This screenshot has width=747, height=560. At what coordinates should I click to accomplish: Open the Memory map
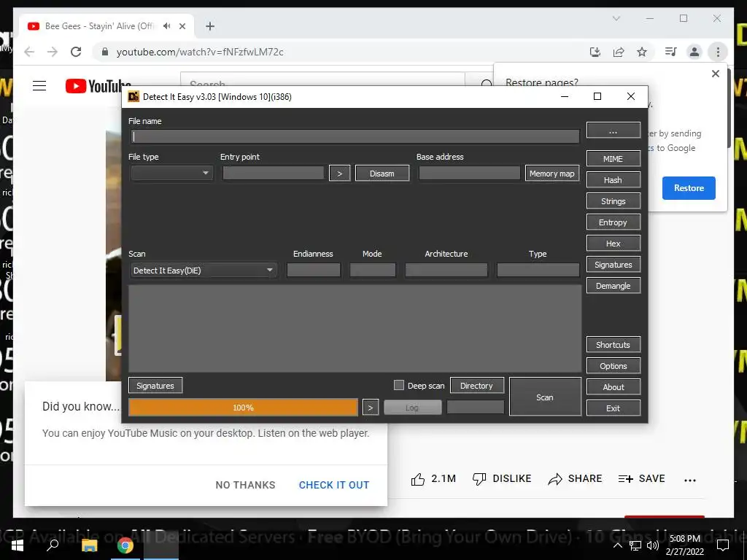552,174
